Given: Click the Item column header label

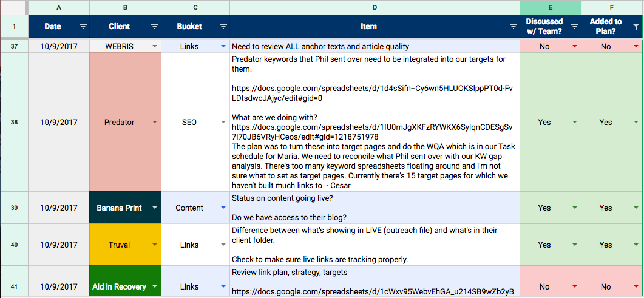Looking at the screenshot, I should pyautogui.click(x=368, y=26).
